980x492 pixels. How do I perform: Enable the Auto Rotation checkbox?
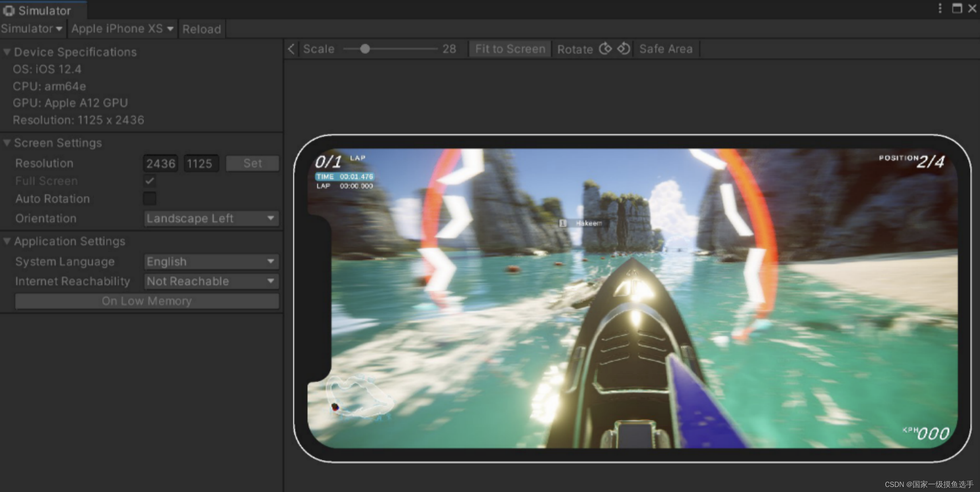pos(150,199)
